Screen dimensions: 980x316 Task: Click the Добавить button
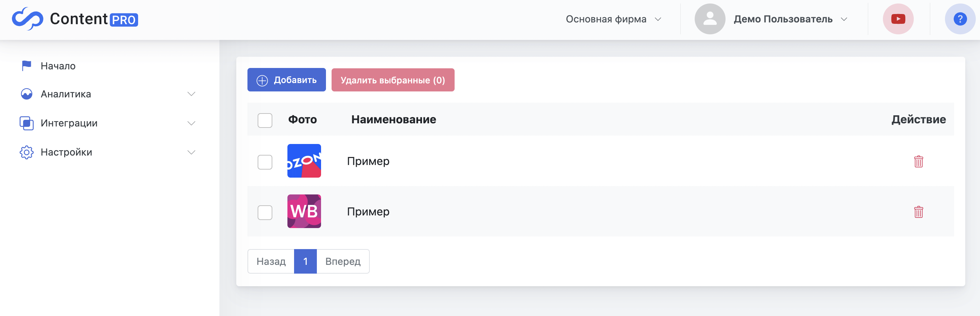coord(286,80)
